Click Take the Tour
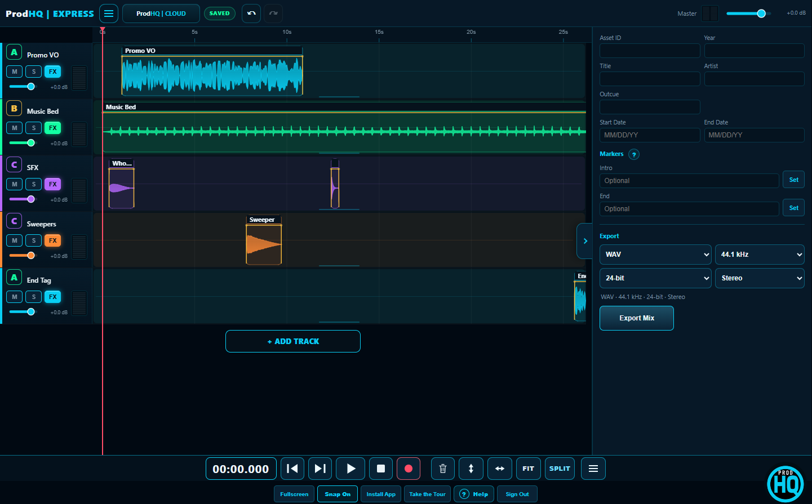Screen dimensions: 812x504 (x=427, y=494)
